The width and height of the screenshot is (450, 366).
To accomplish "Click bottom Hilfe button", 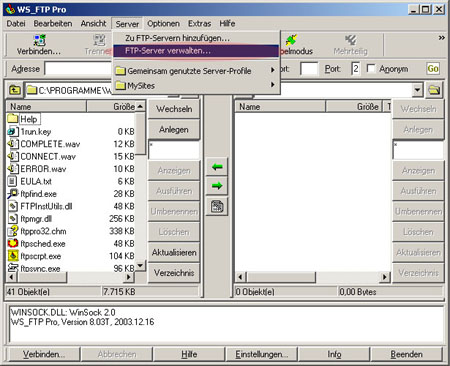I will tap(189, 354).
